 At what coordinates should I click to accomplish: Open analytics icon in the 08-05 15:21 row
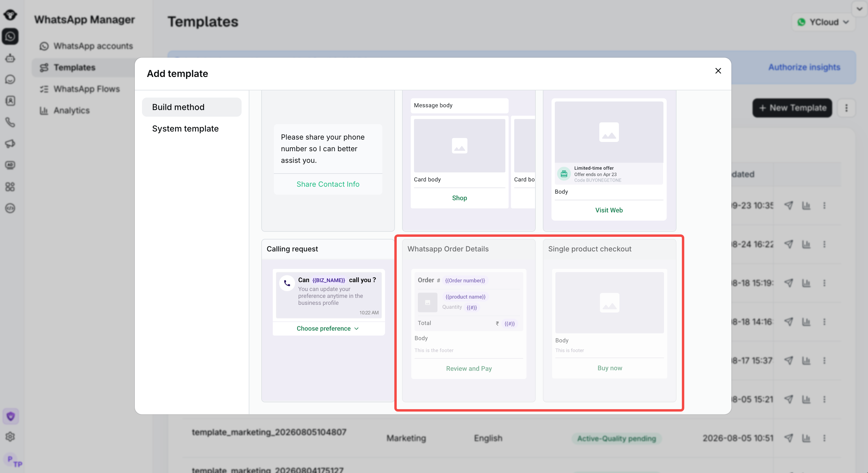click(x=806, y=399)
